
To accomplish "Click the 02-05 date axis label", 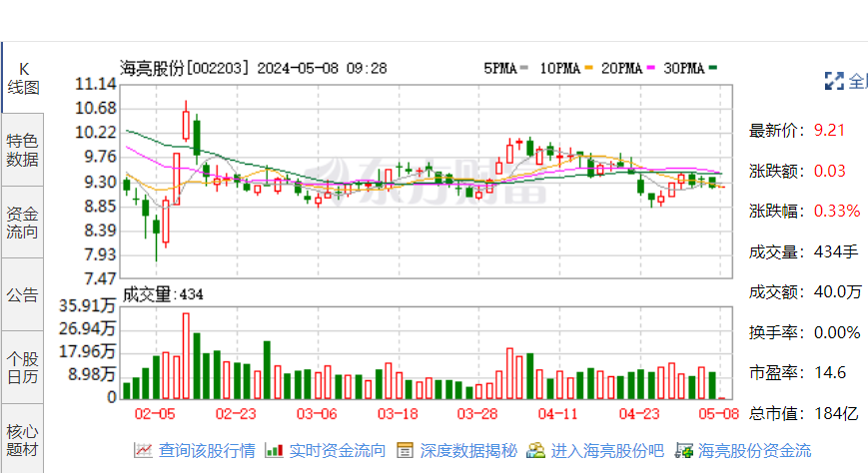I will coord(155,414).
